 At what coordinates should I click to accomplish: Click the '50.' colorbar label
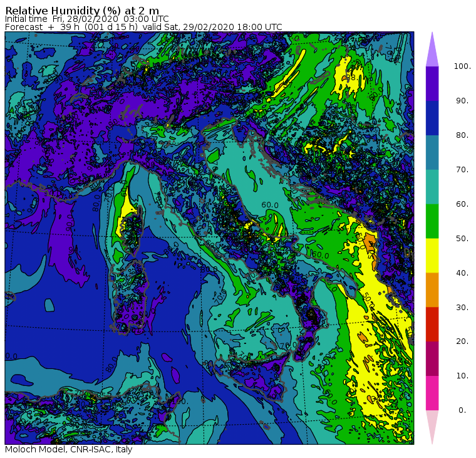tap(462, 239)
